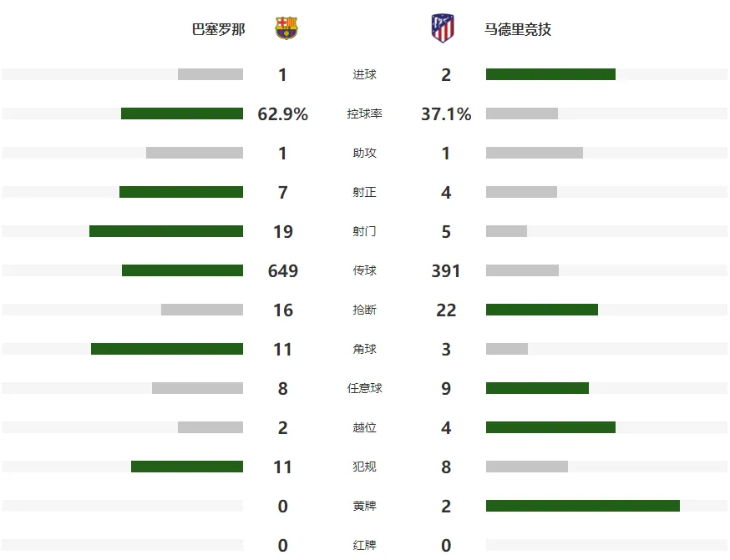Select the 进球 goals stat label
Screen dimensions: 730x560
(x=364, y=74)
